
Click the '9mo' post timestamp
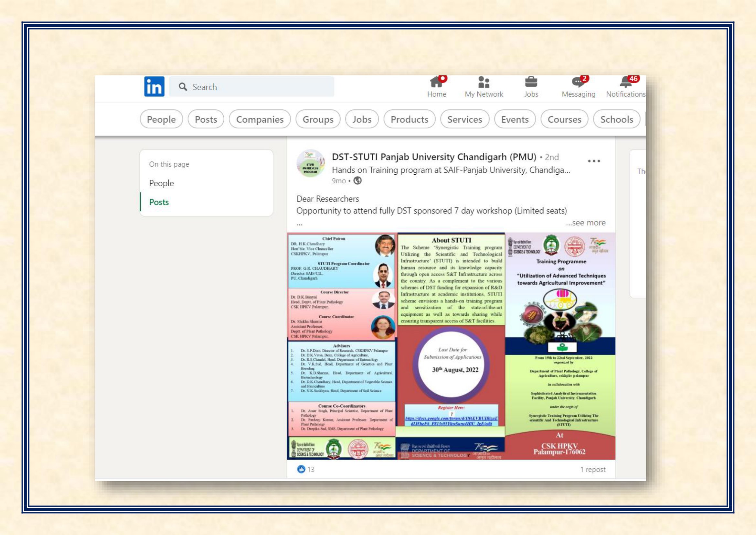click(x=338, y=181)
